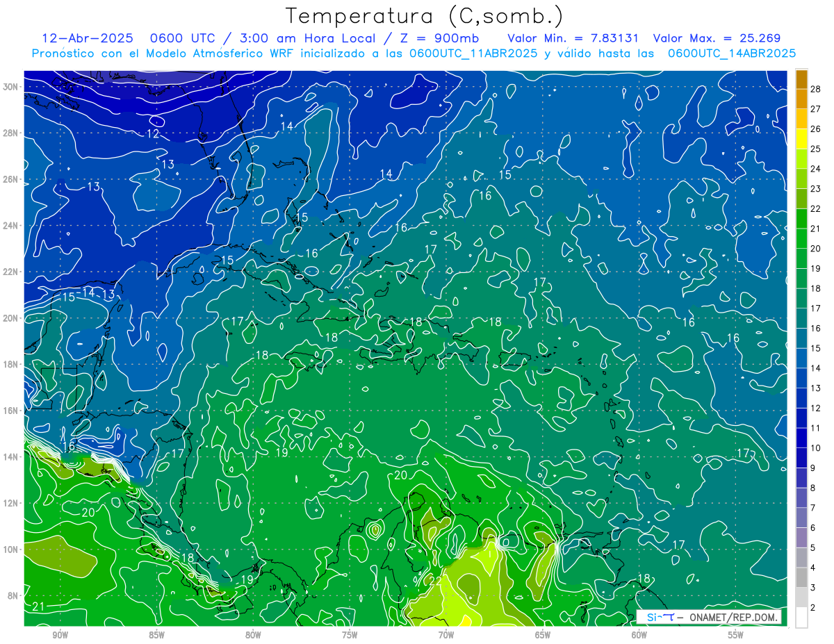Viewport: 834px width, 644px height.
Task: Click the 12N latitude axis label
Action: coord(11,503)
